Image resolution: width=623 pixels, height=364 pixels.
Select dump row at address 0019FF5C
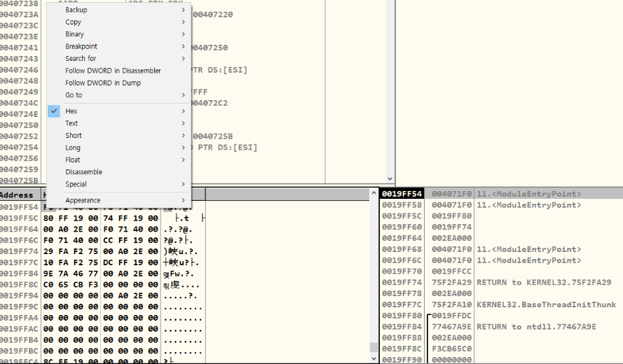pyautogui.click(x=102, y=218)
